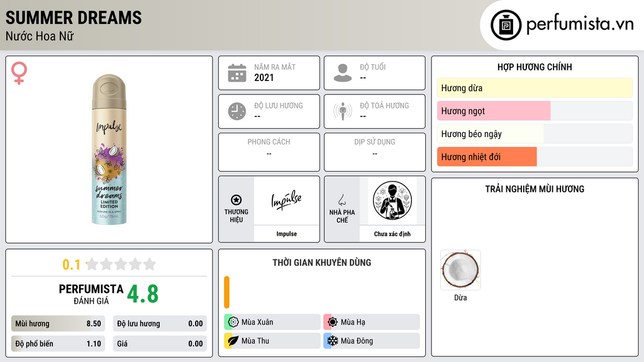Click the Phong cách card
Screen dimensions: 644x362
(269, 152)
